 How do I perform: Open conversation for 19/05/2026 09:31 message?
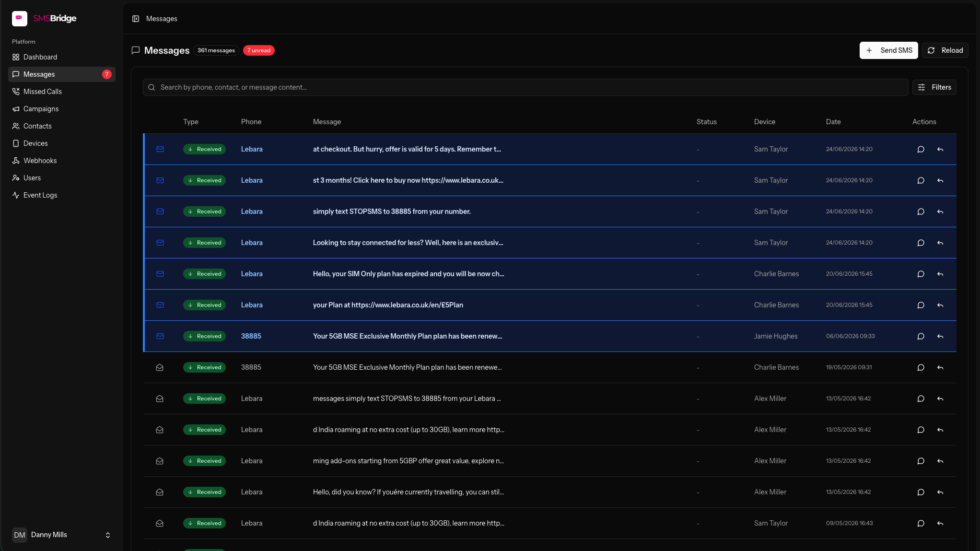[x=921, y=367]
